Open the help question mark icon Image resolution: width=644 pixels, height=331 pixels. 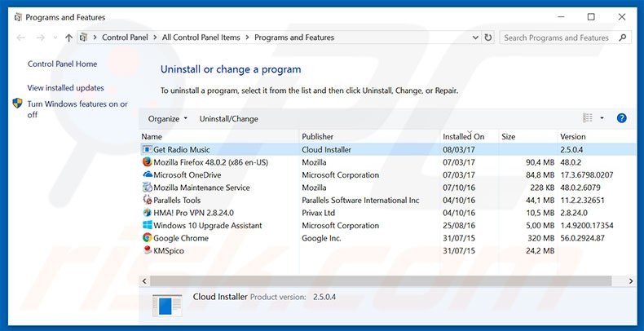[621, 118]
